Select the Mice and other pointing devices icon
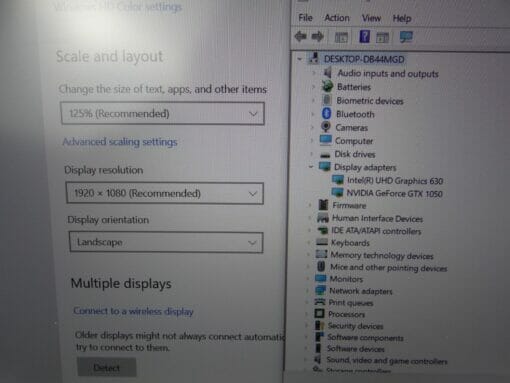510x383 pixels. (321, 266)
